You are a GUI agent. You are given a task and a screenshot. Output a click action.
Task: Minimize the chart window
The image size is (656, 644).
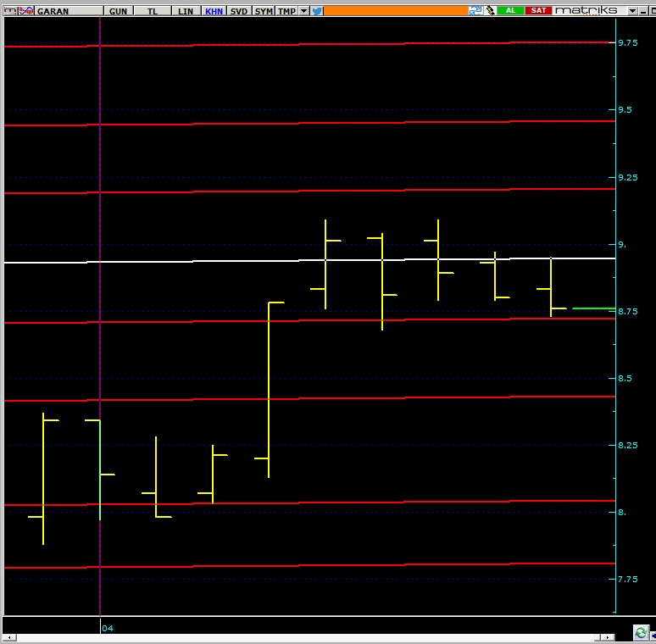coord(643,11)
